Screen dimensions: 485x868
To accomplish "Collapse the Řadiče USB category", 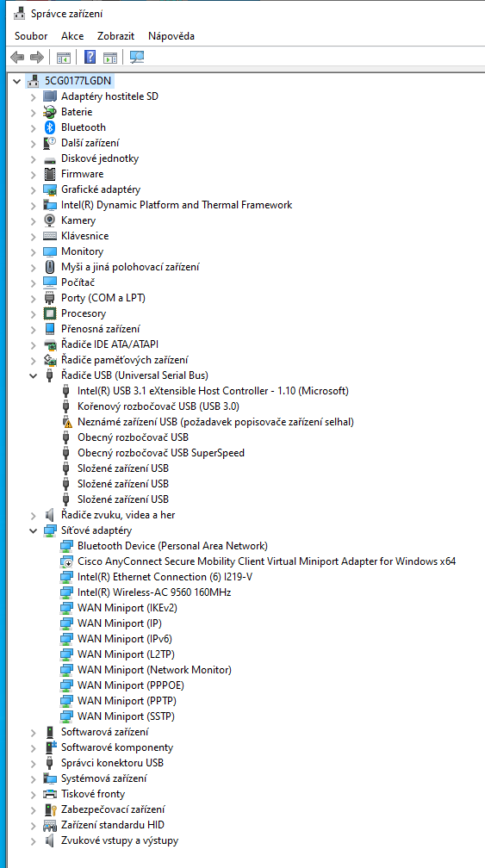I will pos(34,375).
